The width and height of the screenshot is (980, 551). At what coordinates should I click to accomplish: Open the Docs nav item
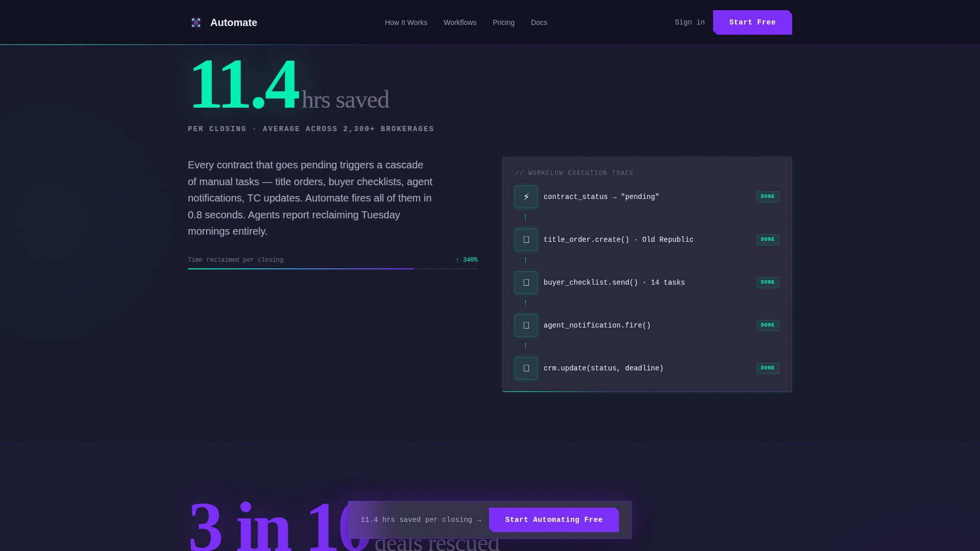(539, 22)
